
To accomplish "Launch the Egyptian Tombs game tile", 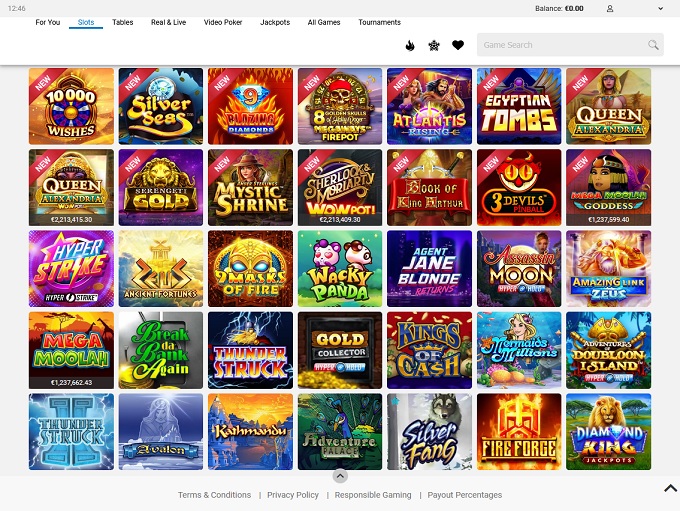I will pyautogui.click(x=519, y=106).
